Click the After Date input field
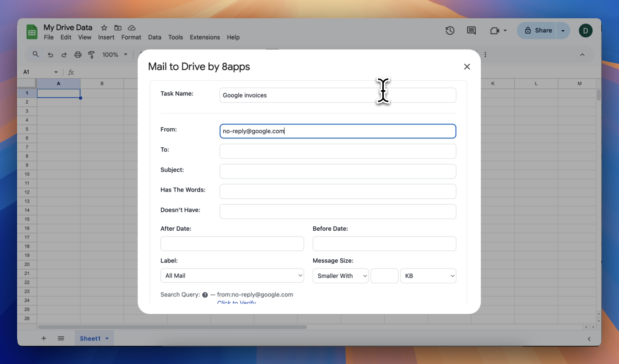This screenshot has height=364, width=619. tap(232, 244)
